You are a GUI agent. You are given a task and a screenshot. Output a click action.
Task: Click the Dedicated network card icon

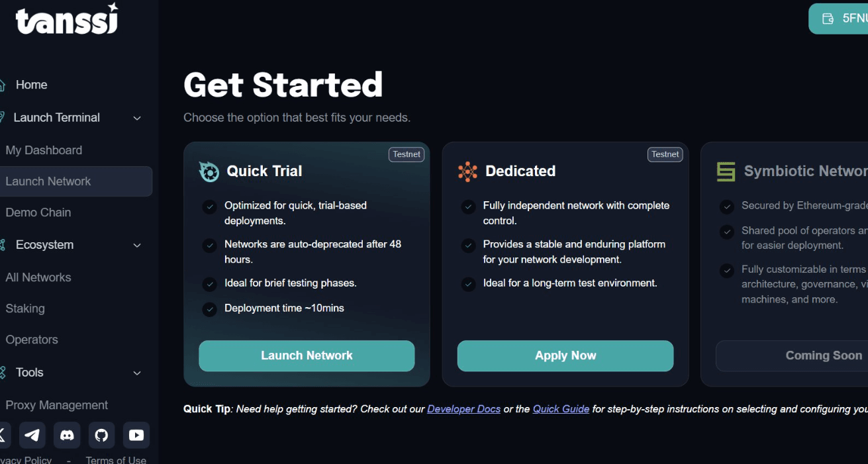pyautogui.click(x=467, y=171)
